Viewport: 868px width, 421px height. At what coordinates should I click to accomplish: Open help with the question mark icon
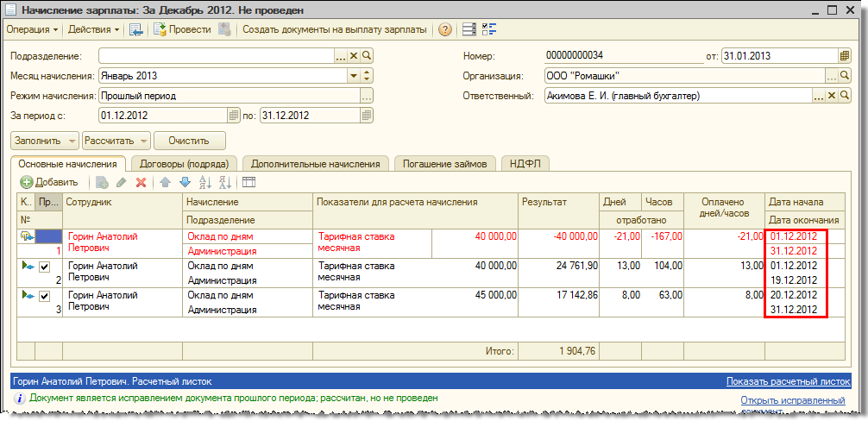click(x=445, y=30)
